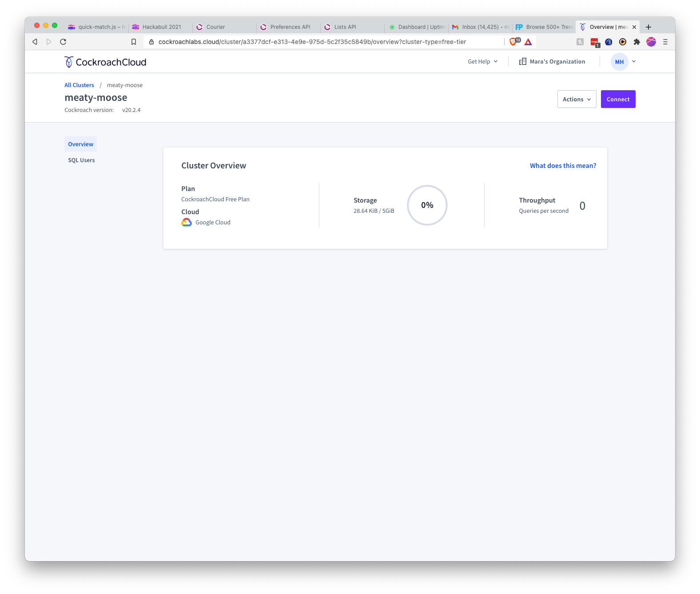Click the blue spiral extension icon

(609, 42)
